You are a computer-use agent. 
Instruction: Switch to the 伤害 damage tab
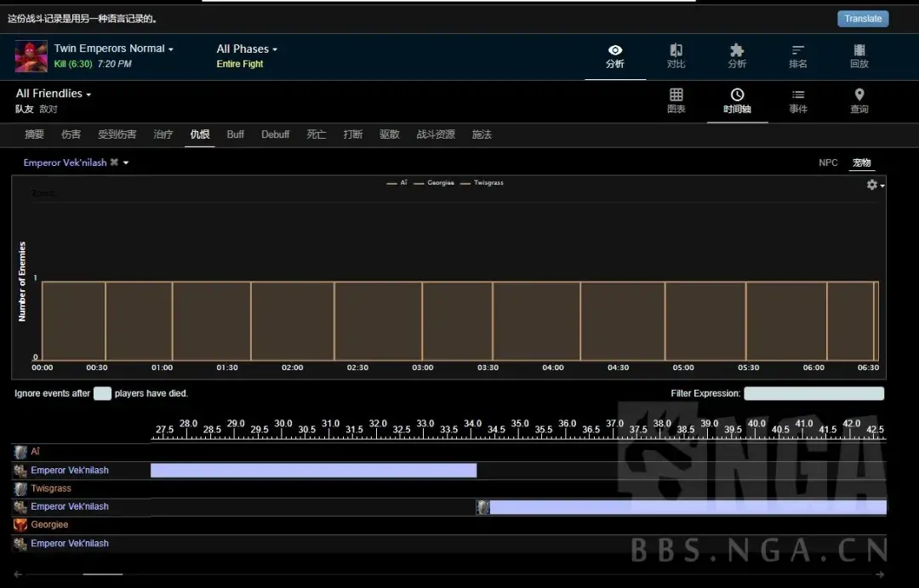coord(71,134)
